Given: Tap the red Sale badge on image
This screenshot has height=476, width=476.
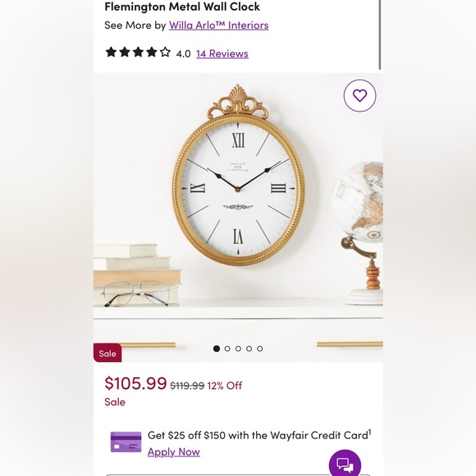Looking at the screenshot, I should (108, 353).
